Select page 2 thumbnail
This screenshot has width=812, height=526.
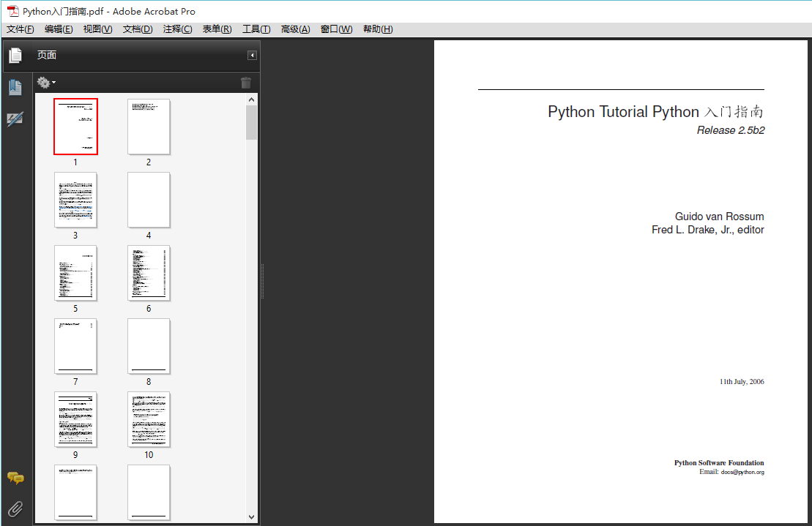[x=149, y=127]
